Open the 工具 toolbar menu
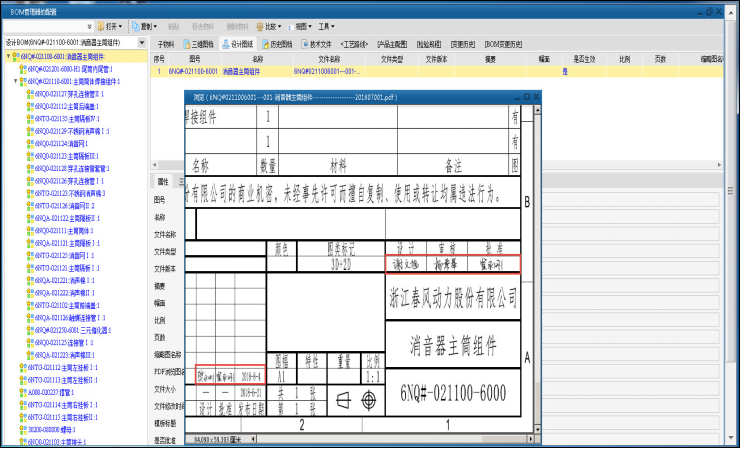The width and height of the screenshot is (740, 449). (327, 26)
